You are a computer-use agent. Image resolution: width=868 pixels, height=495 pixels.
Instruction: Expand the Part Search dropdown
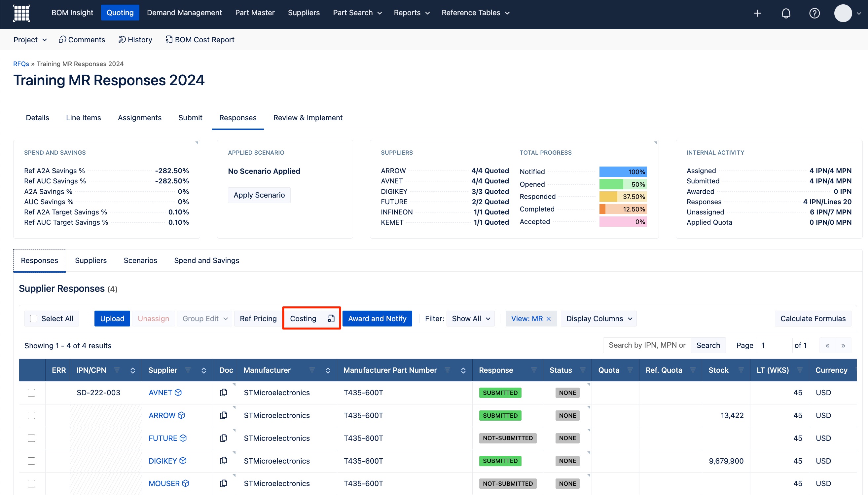(x=357, y=13)
